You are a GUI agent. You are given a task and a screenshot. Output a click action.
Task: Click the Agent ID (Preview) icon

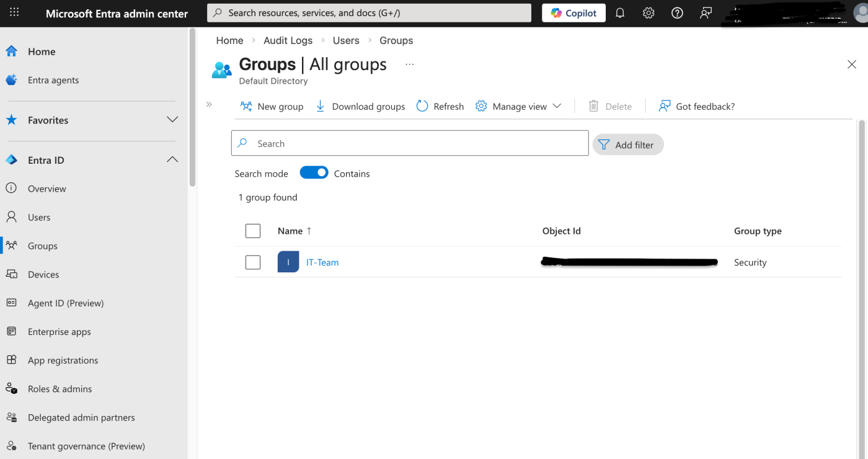[x=11, y=303]
